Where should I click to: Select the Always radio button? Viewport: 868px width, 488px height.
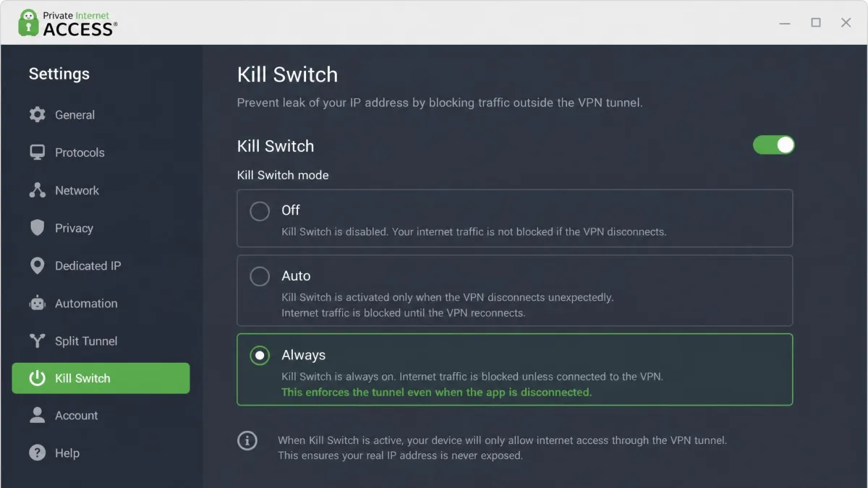[x=260, y=355]
